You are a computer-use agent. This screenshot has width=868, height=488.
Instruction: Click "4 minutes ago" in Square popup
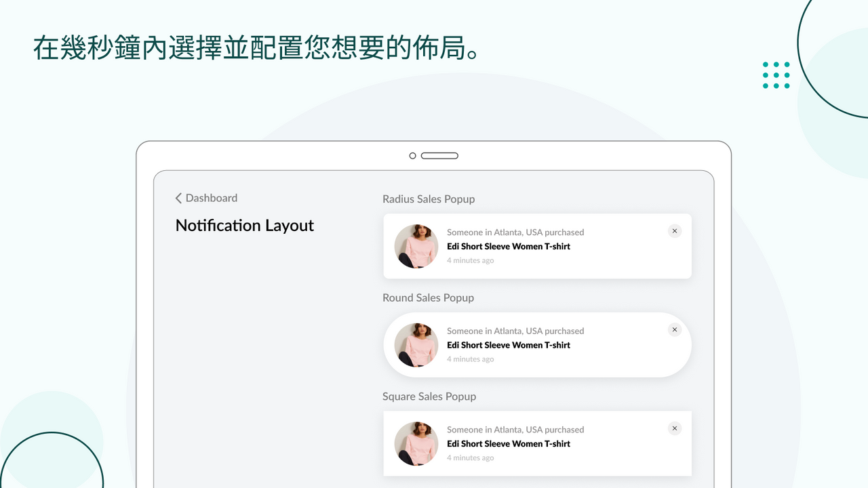tap(470, 457)
